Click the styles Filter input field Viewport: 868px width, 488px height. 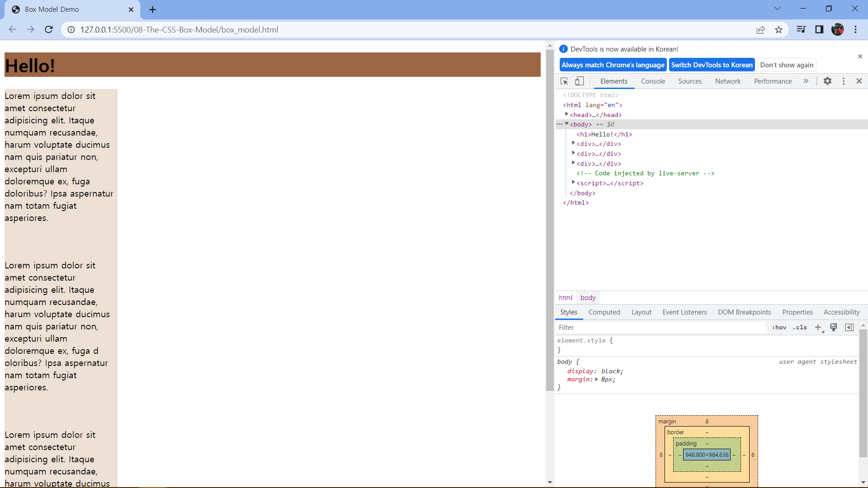coord(660,328)
